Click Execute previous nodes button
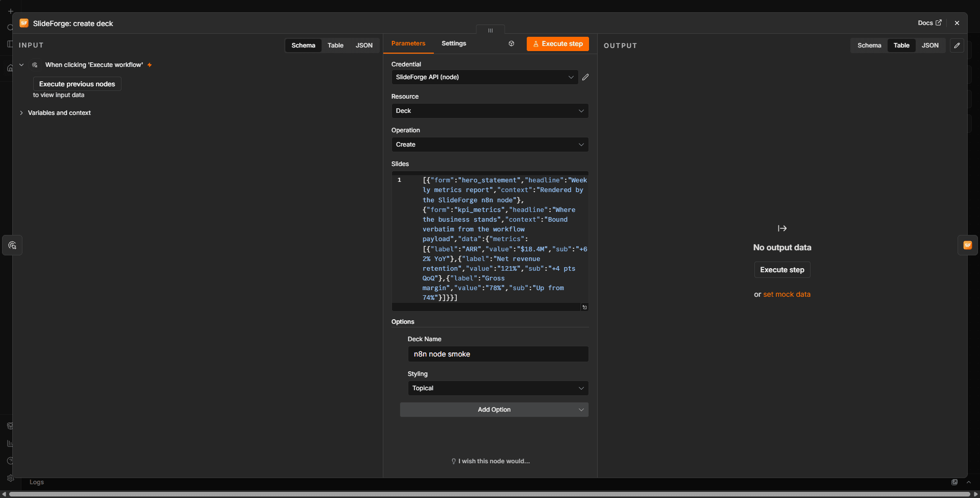 [77, 84]
